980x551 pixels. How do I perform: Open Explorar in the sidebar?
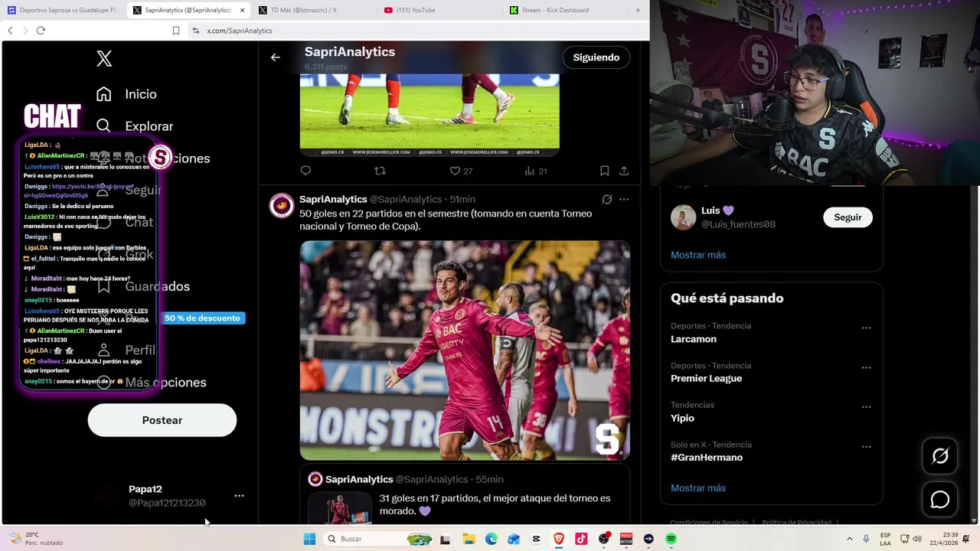135,126
